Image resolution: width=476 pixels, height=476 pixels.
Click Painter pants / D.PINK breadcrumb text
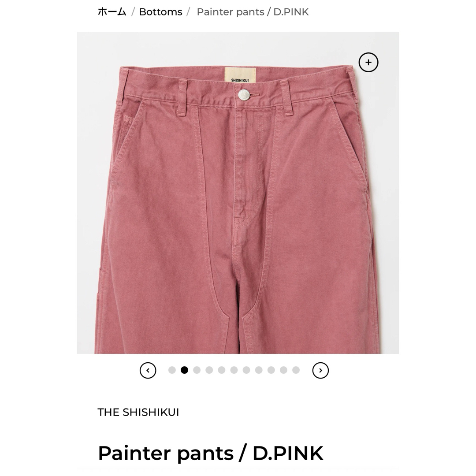(253, 12)
